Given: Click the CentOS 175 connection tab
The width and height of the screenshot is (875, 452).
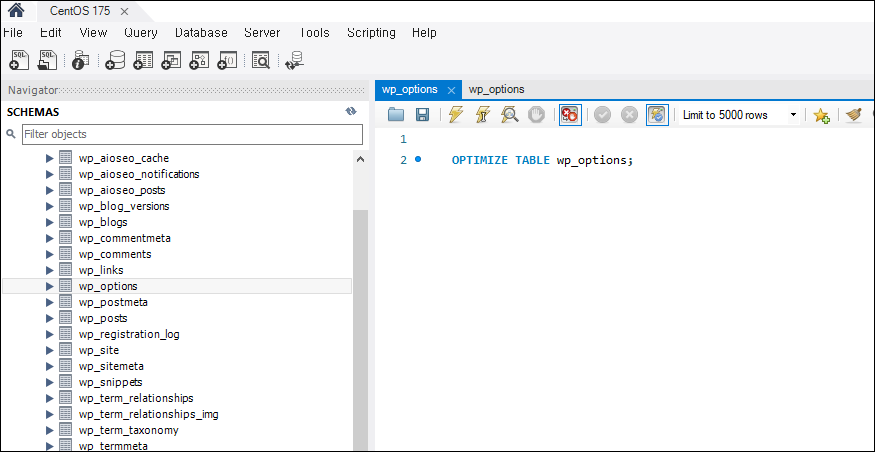Looking at the screenshot, I should 80,11.
